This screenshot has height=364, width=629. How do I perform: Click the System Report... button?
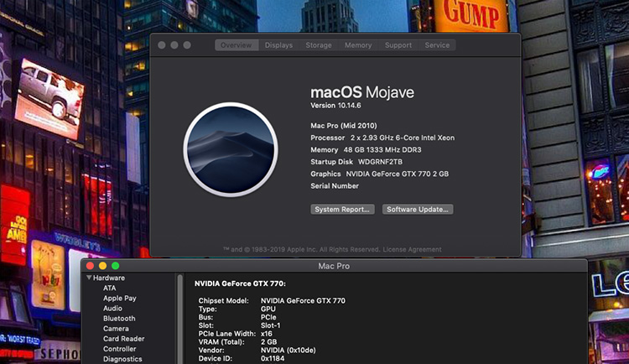[342, 209]
